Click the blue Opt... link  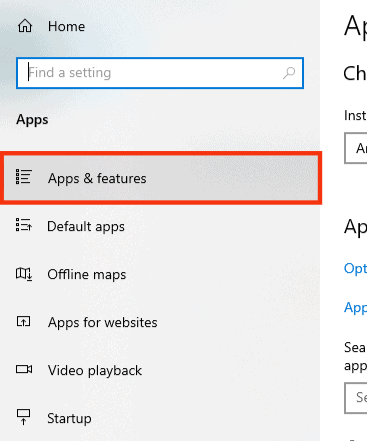[x=355, y=269]
